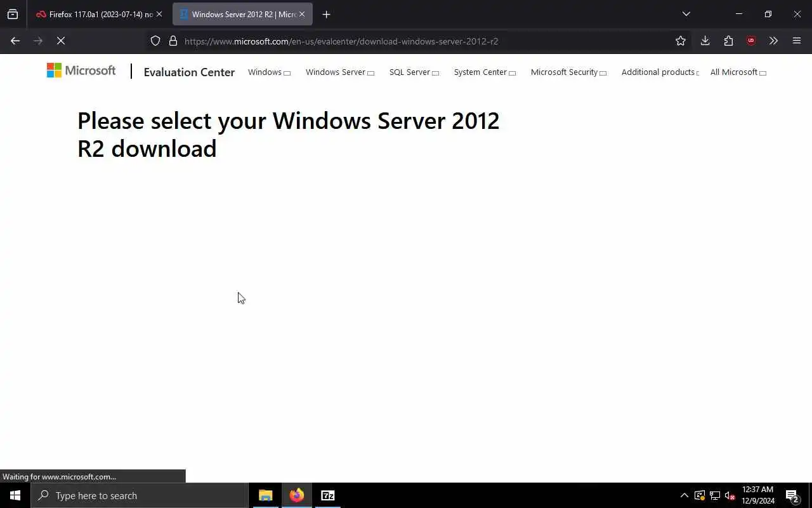Open uBlock Origin extension icon
Image resolution: width=812 pixels, height=508 pixels.
point(751,41)
